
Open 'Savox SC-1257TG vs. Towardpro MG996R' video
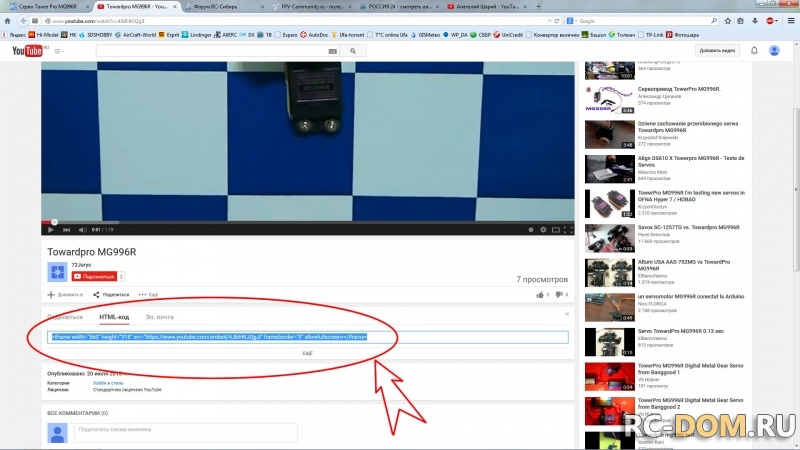(688, 227)
